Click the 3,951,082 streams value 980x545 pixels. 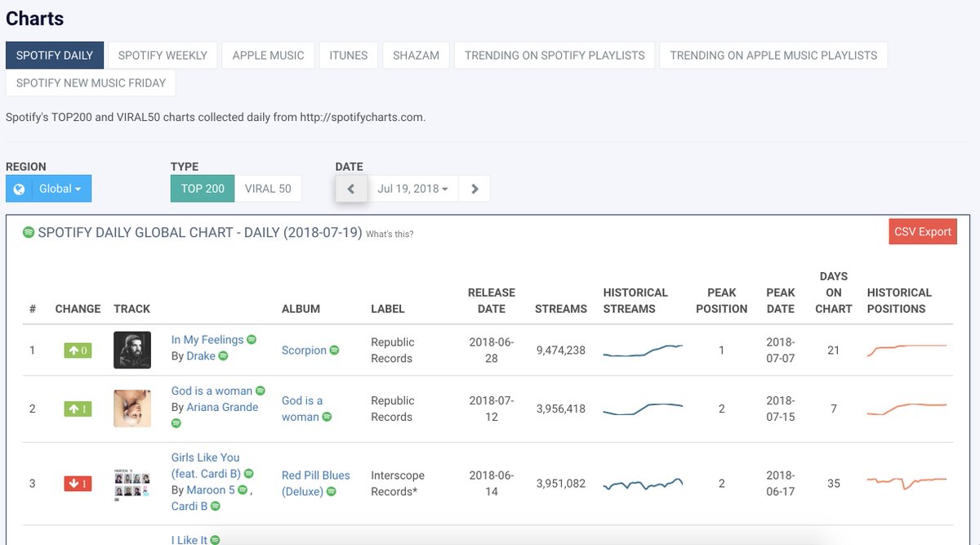coord(561,484)
